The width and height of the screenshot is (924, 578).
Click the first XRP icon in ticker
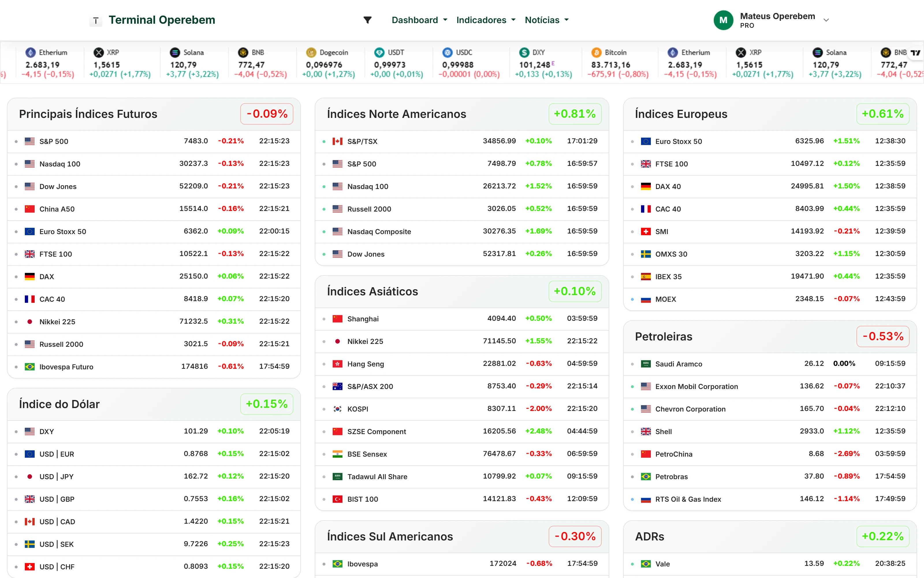click(98, 52)
